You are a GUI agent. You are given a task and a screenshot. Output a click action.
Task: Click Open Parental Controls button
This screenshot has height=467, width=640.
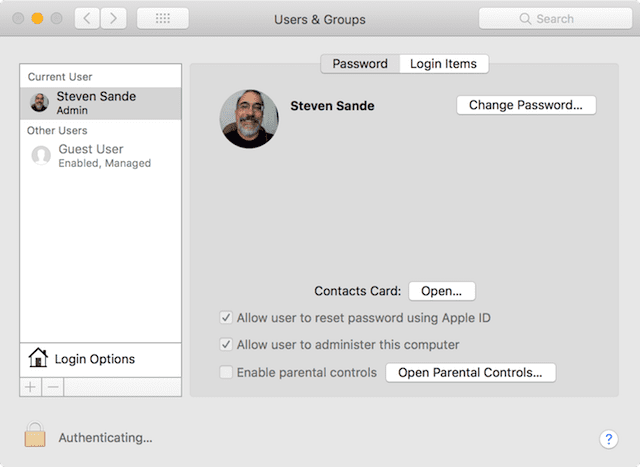pyautogui.click(x=470, y=373)
